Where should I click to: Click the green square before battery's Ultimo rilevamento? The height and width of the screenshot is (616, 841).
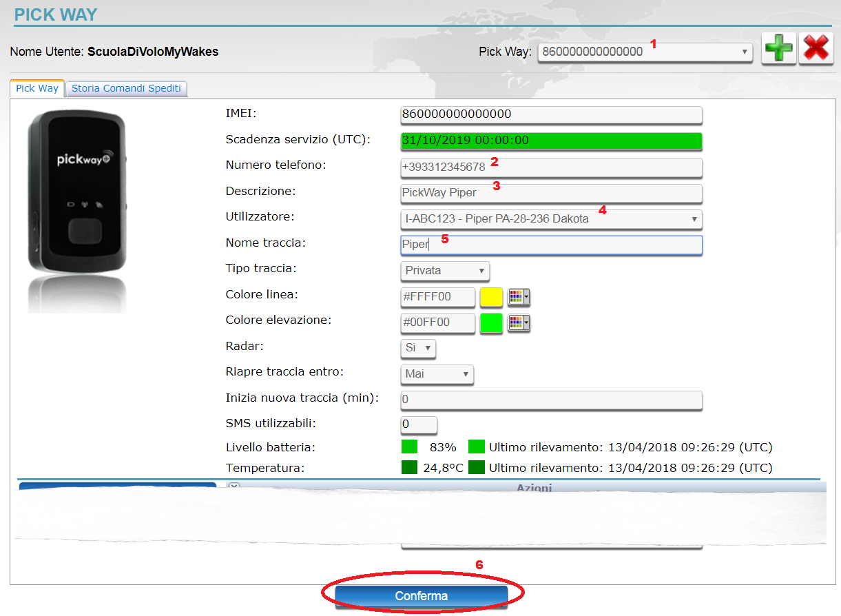477,446
